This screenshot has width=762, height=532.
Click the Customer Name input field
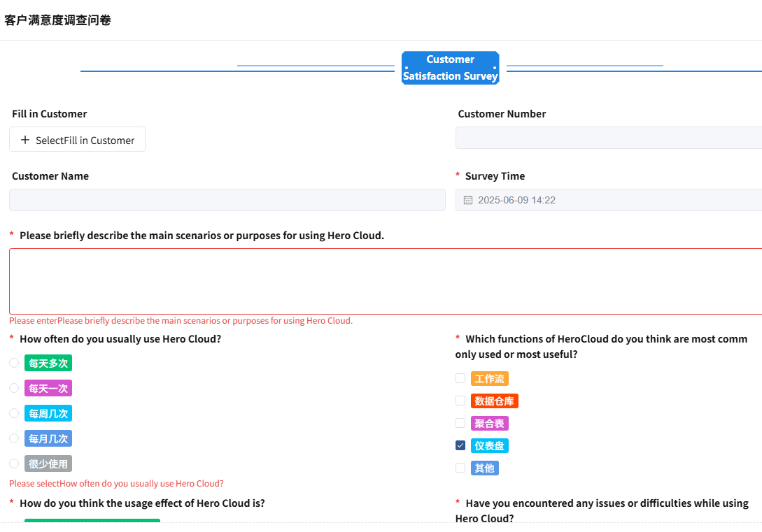click(x=227, y=200)
